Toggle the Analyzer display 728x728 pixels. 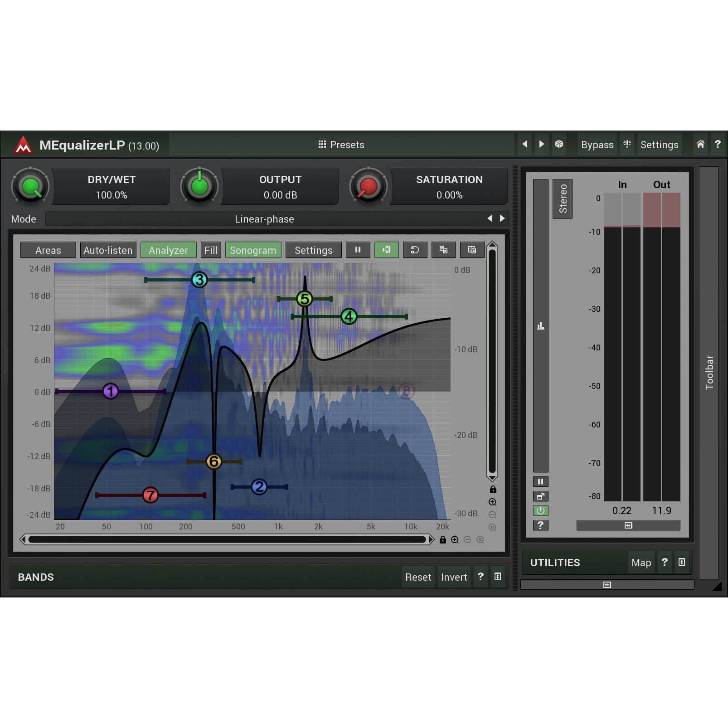click(x=168, y=250)
